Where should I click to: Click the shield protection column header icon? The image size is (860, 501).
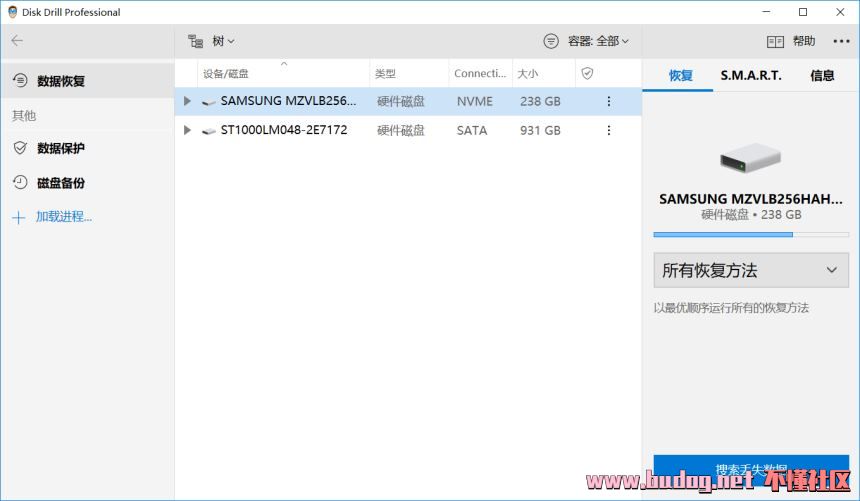587,73
